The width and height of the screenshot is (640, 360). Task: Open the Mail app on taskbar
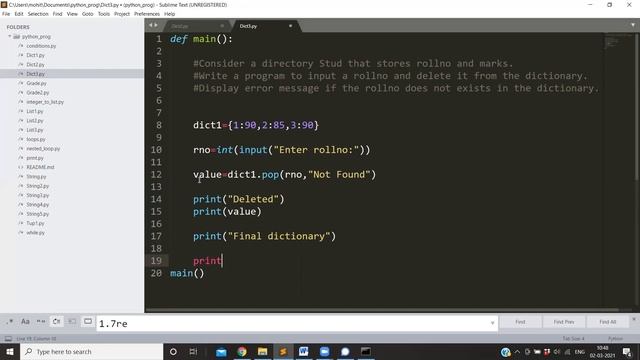click(221, 351)
